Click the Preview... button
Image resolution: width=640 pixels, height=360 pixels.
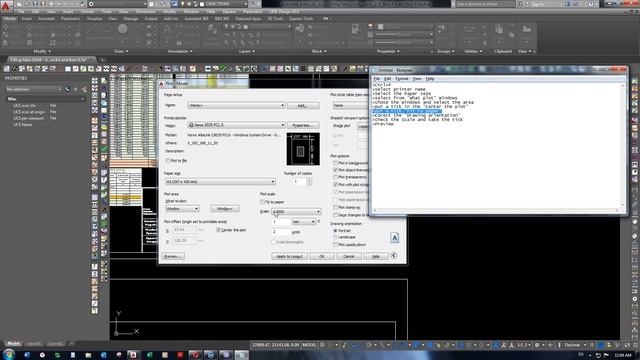tap(173, 256)
